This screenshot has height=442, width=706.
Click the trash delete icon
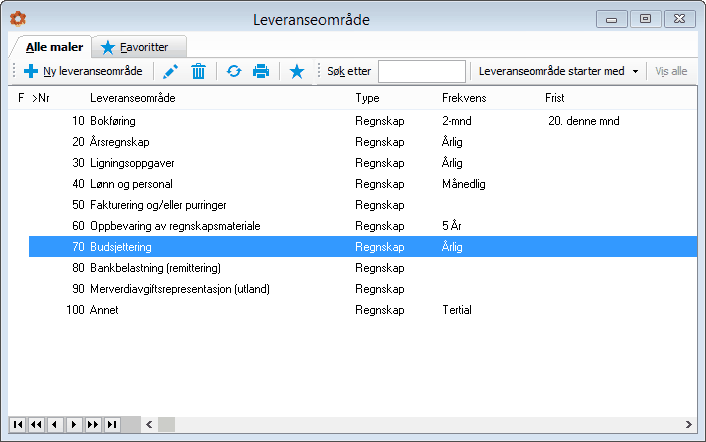(x=198, y=71)
